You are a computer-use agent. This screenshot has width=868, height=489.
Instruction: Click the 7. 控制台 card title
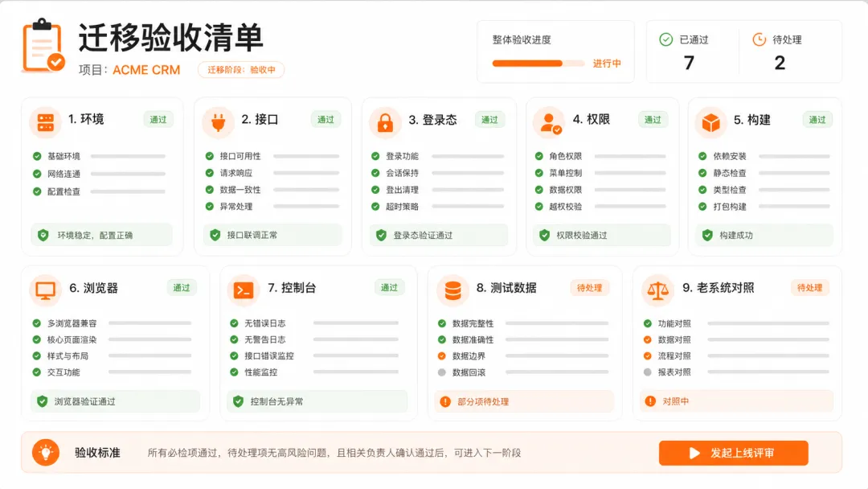[292, 288]
